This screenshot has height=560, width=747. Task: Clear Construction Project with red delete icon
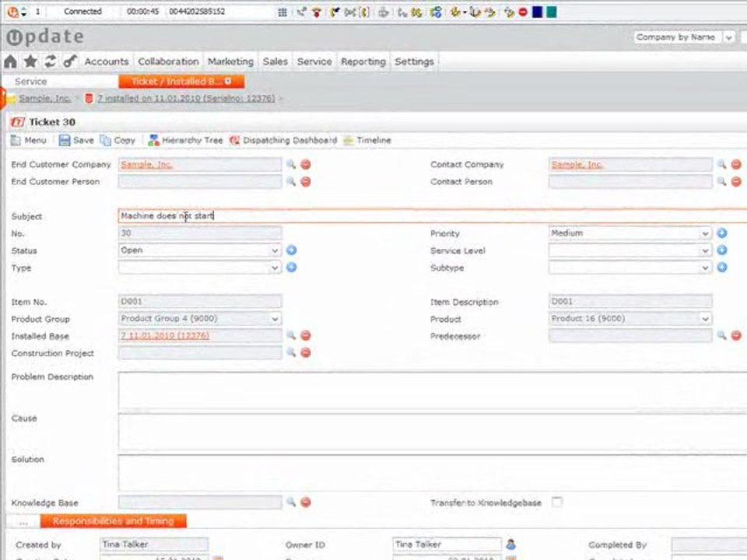[306, 353]
